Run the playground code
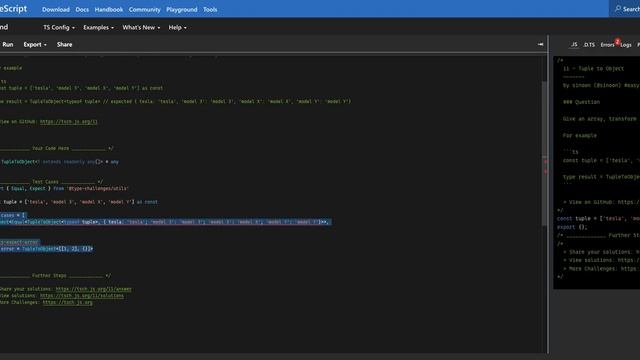The height and width of the screenshot is (360, 640). (x=8, y=44)
